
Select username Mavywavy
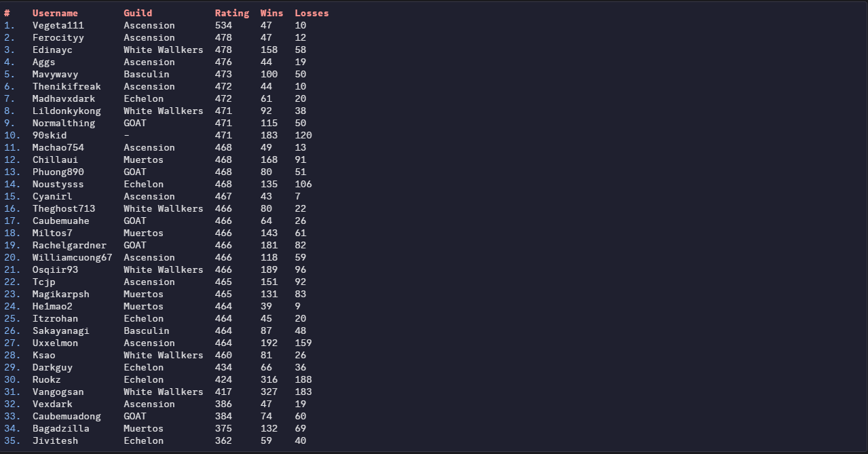(55, 74)
